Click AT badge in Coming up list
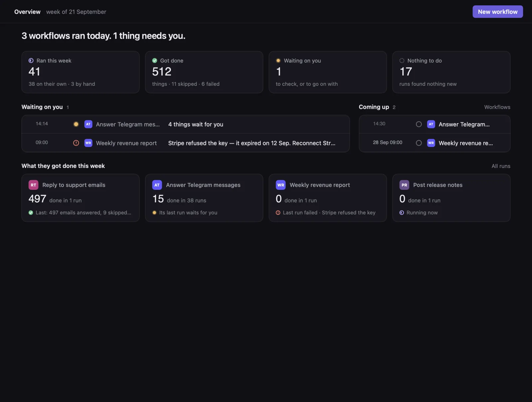532x402 pixels. 431,124
